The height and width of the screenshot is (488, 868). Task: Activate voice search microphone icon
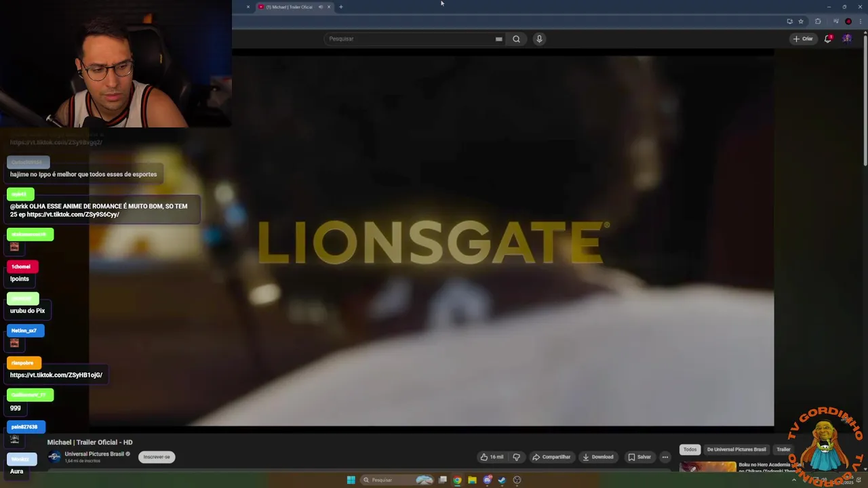pos(539,39)
